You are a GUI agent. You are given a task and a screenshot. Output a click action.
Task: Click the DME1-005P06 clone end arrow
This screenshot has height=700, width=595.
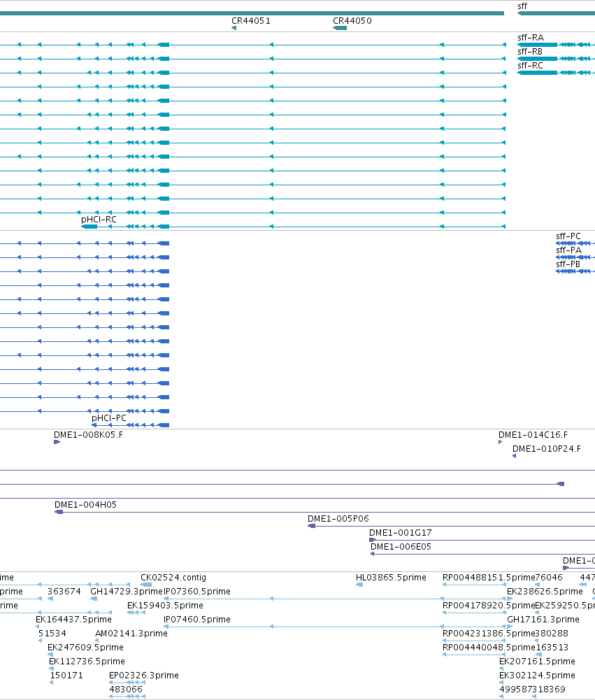tap(311, 526)
